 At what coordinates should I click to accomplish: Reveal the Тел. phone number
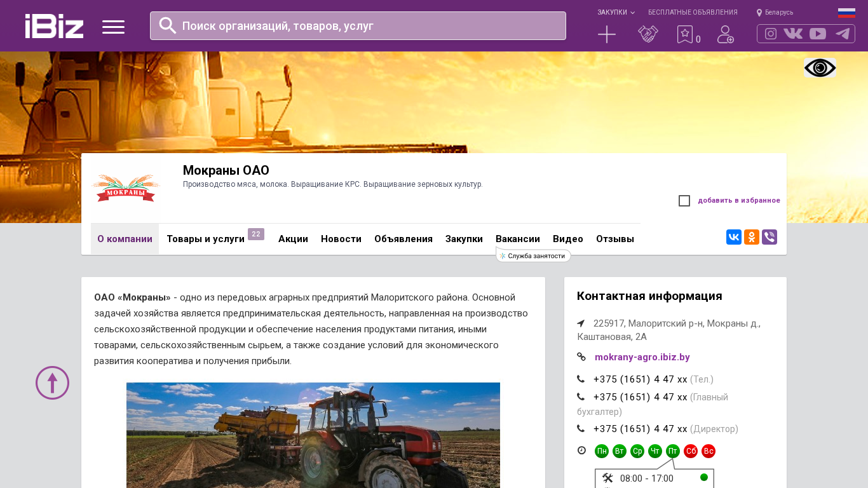(641, 379)
